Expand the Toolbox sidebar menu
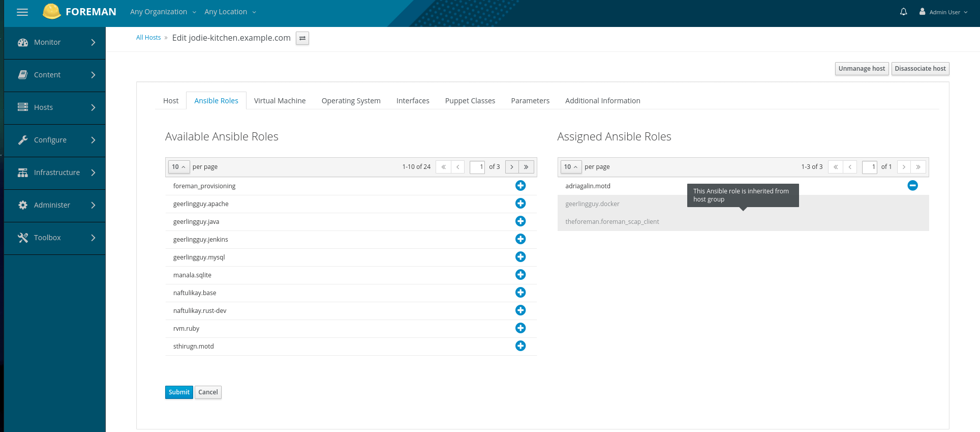 click(55, 238)
